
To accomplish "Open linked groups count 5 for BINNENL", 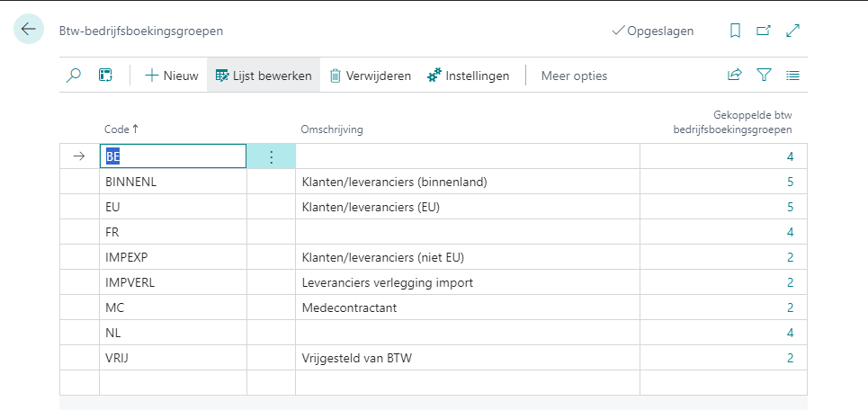I will [x=790, y=182].
